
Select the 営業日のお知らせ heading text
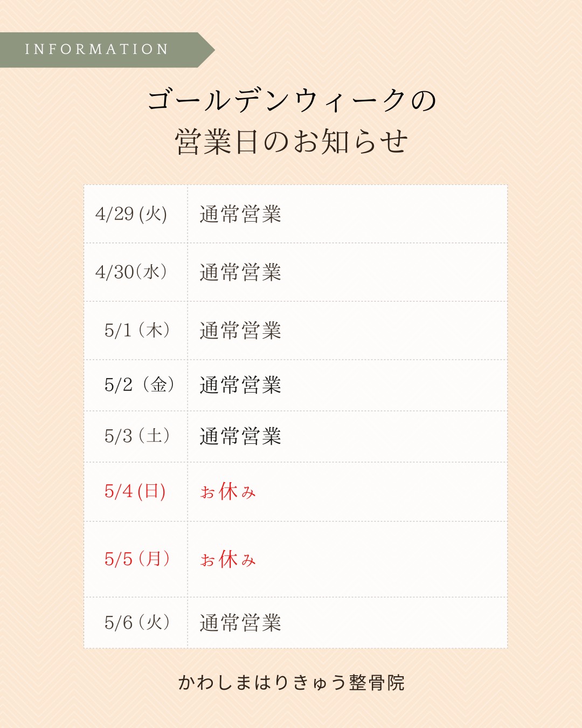coord(292,142)
